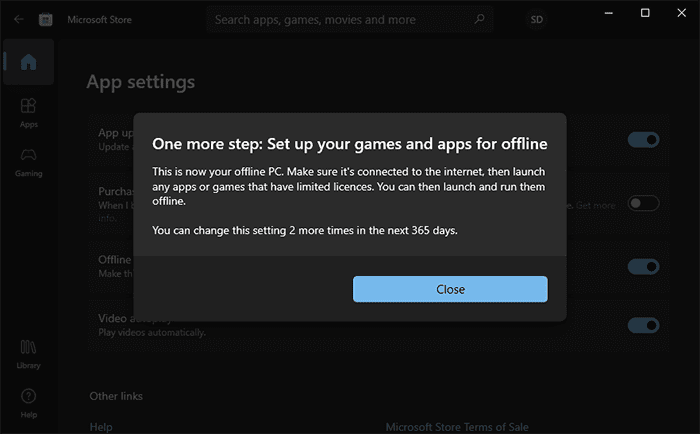Minimize the Microsoft Store window
Screen dimensions: 700x434
[x=608, y=13]
